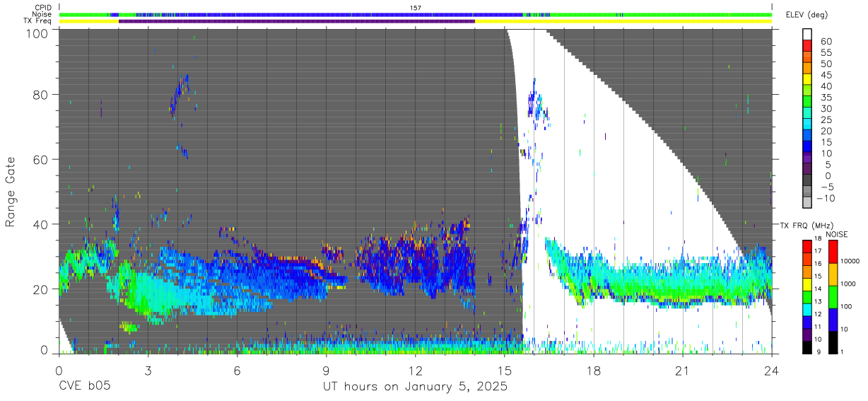
Task: Select cyan 12–13 MHz TX FRQ swatch
Action: [807, 309]
